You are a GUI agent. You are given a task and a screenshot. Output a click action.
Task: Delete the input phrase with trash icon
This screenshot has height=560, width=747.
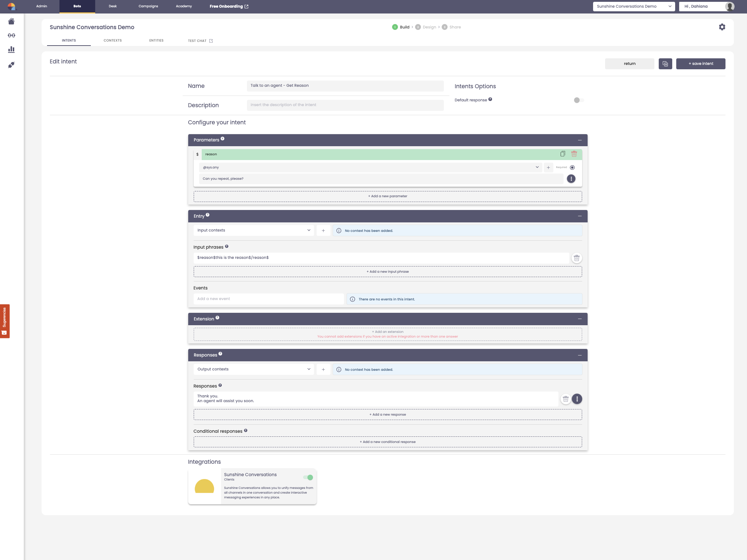coord(576,258)
